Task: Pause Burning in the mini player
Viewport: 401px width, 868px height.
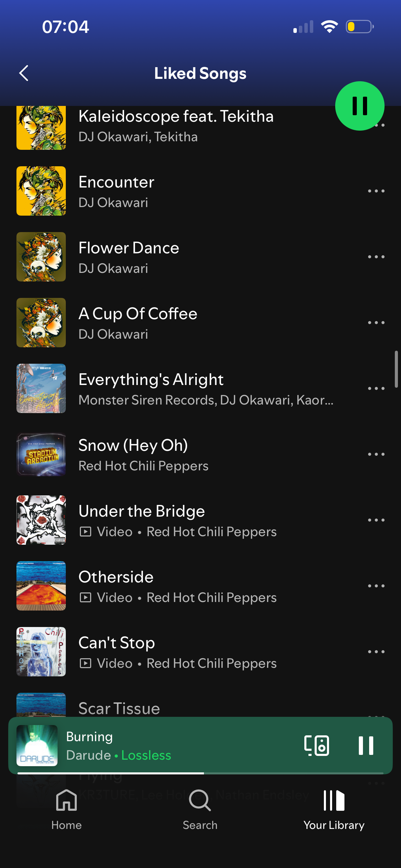Action: (x=366, y=746)
